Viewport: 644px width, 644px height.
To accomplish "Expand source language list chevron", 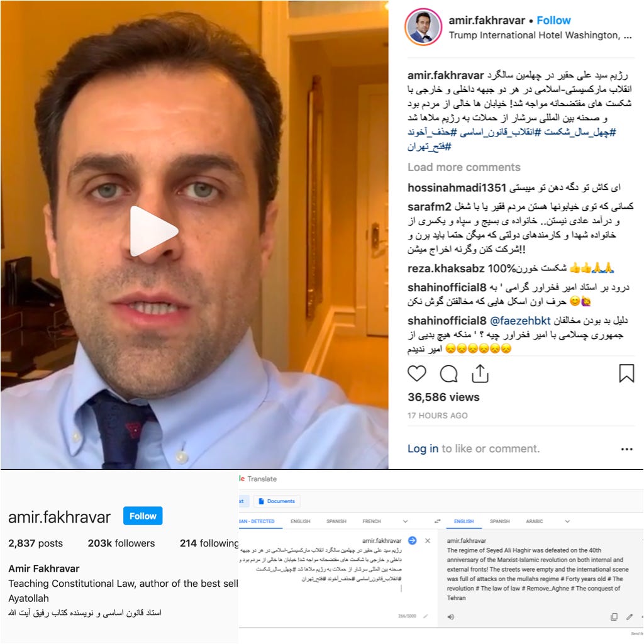I will pyautogui.click(x=406, y=521).
